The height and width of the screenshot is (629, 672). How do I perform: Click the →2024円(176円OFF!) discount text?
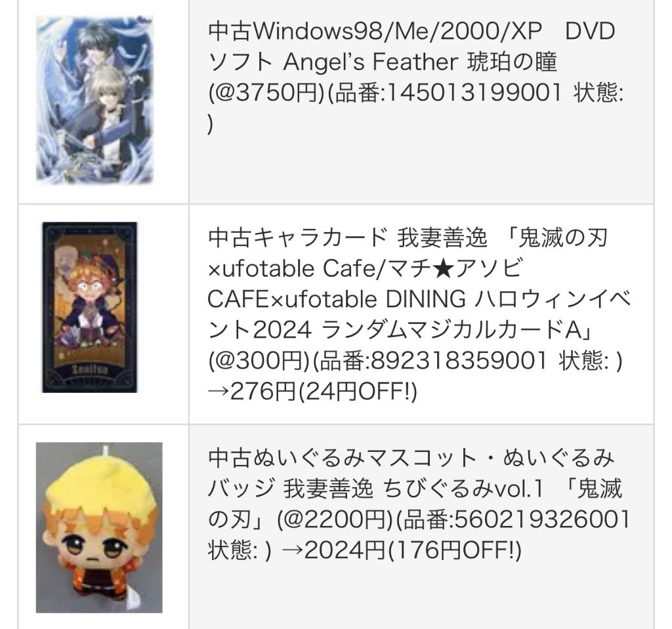point(401,550)
